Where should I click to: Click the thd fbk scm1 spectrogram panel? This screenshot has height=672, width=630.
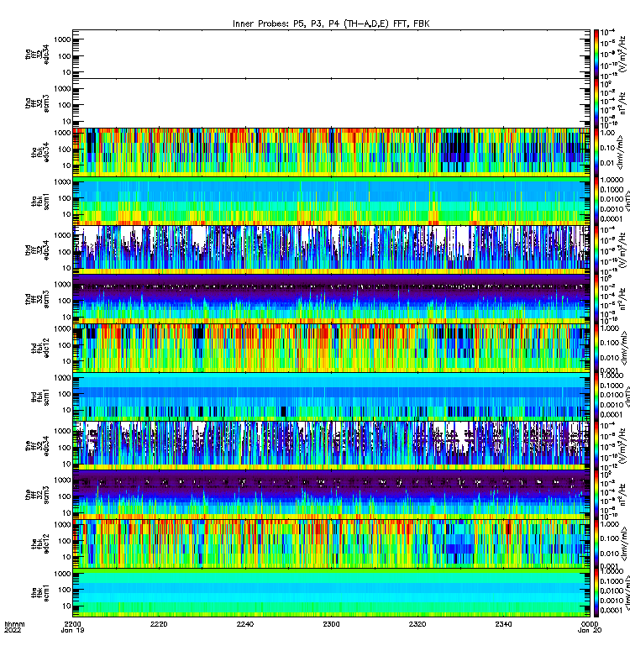[x=331, y=396]
